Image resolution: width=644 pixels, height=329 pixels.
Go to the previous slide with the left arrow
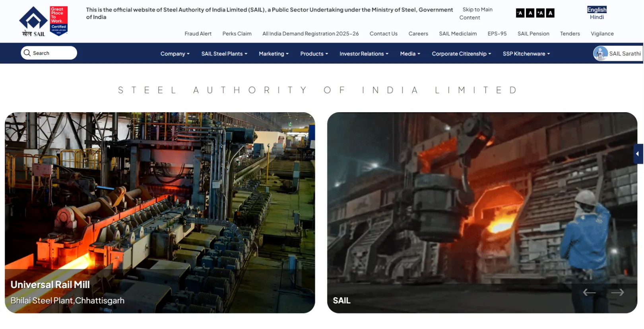(589, 293)
